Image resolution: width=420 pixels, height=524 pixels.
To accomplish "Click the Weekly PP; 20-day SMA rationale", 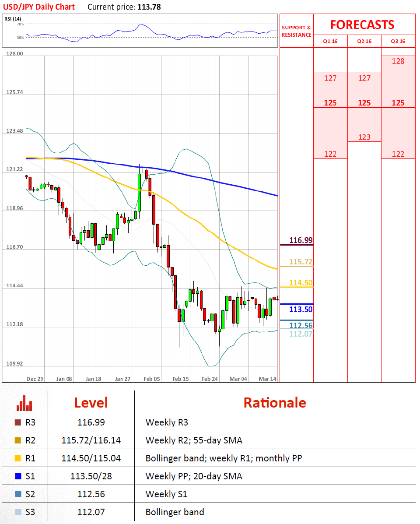I will point(194,476).
